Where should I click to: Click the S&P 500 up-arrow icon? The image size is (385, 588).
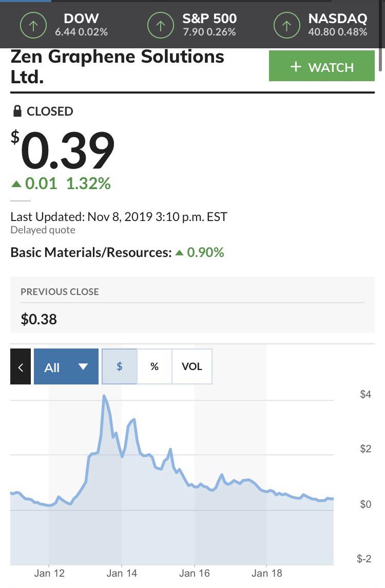point(160,25)
